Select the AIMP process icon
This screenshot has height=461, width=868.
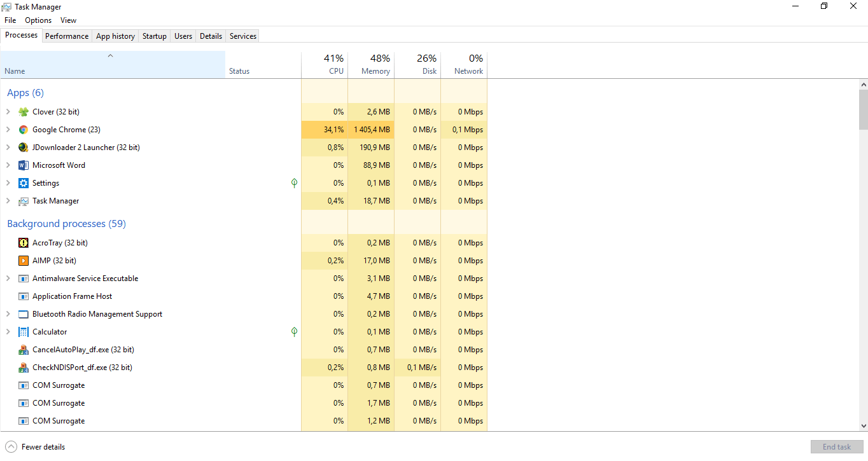click(x=23, y=260)
